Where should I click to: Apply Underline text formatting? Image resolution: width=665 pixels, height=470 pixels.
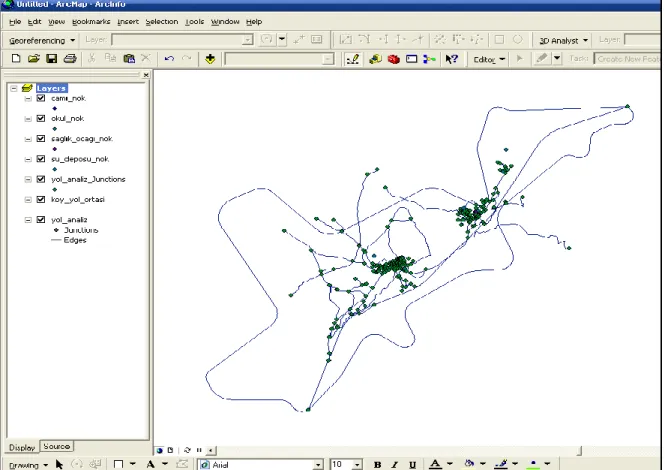pyautogui.click(x=412, y=465)
